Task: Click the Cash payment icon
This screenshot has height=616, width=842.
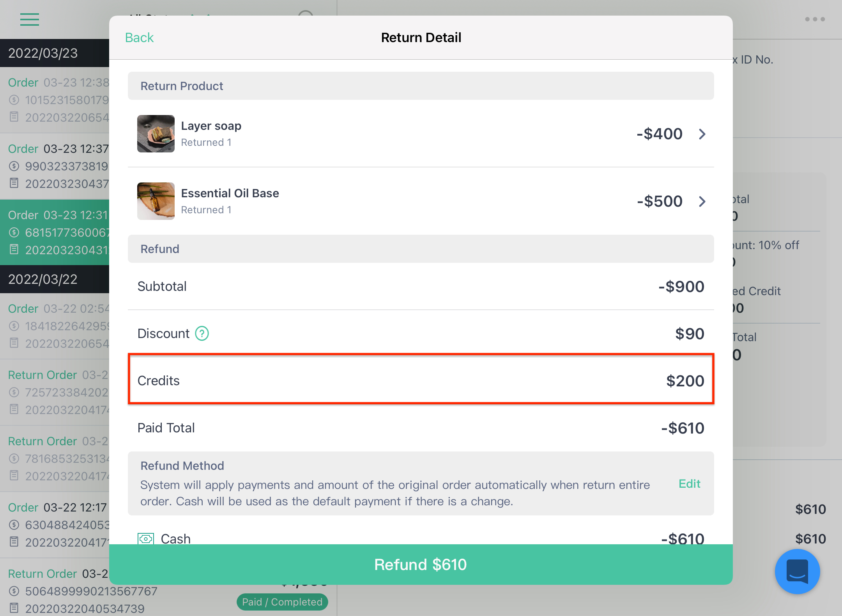Action: [x=146, y=539]
